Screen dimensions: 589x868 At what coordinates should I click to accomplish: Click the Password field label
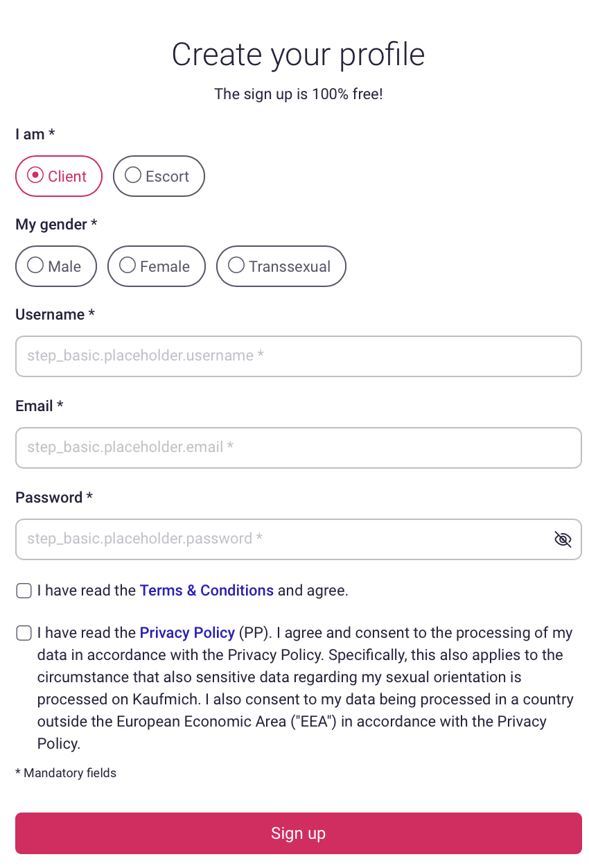click(54, 498)
